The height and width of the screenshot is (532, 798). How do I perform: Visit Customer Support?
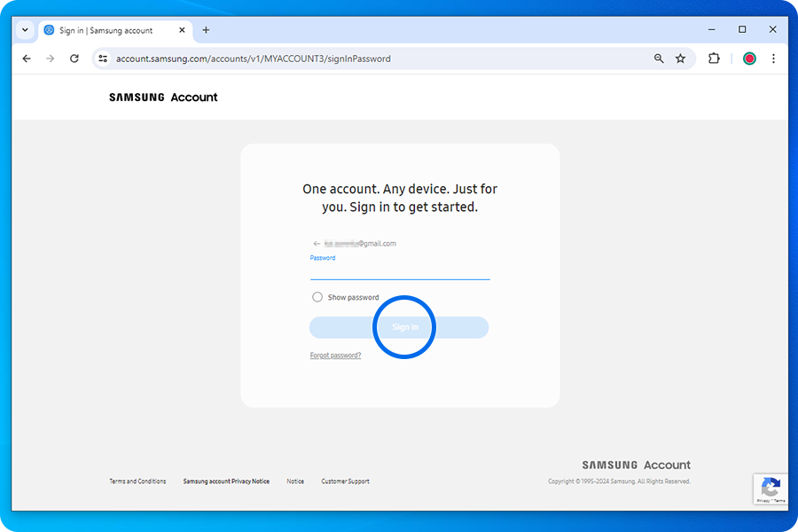(345, 481)
